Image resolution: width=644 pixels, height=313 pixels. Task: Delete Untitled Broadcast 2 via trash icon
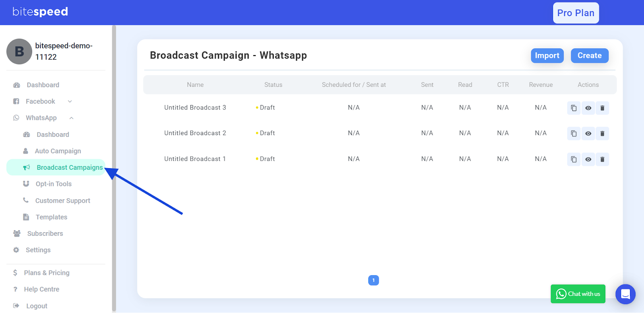[602, 134]
